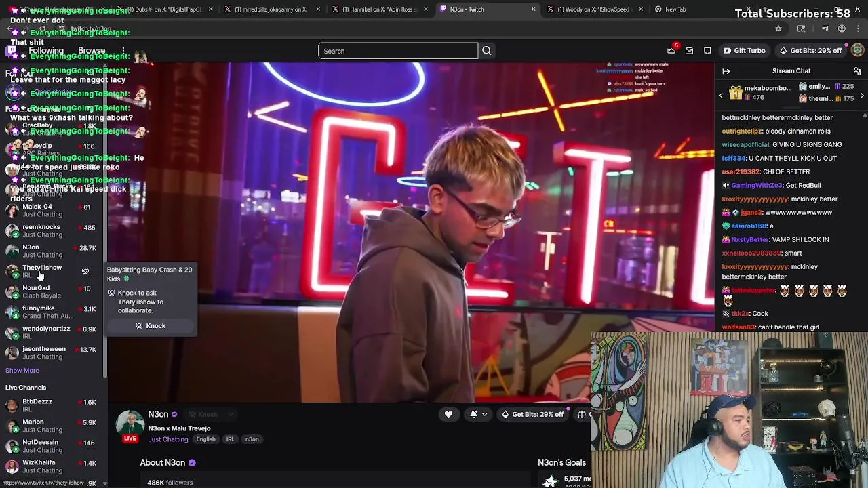Open dropdown arrow next to dimmed Knock button
868x488 pixels.
pos(231,414)
